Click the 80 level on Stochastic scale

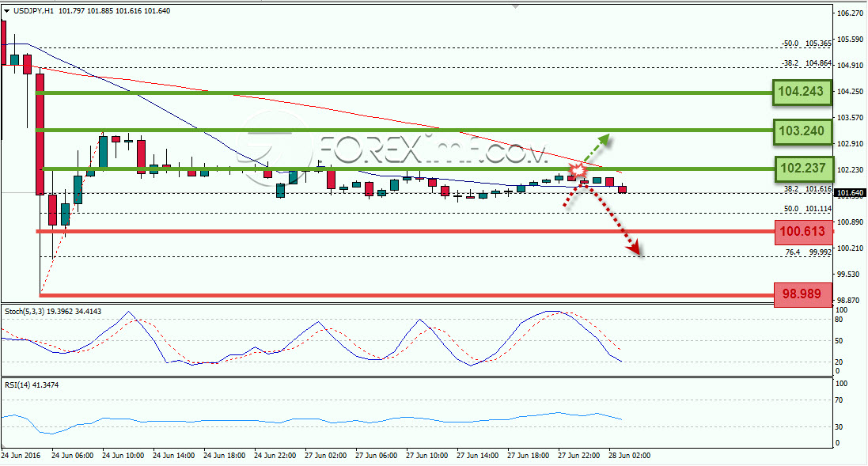[x=839, y=320]
